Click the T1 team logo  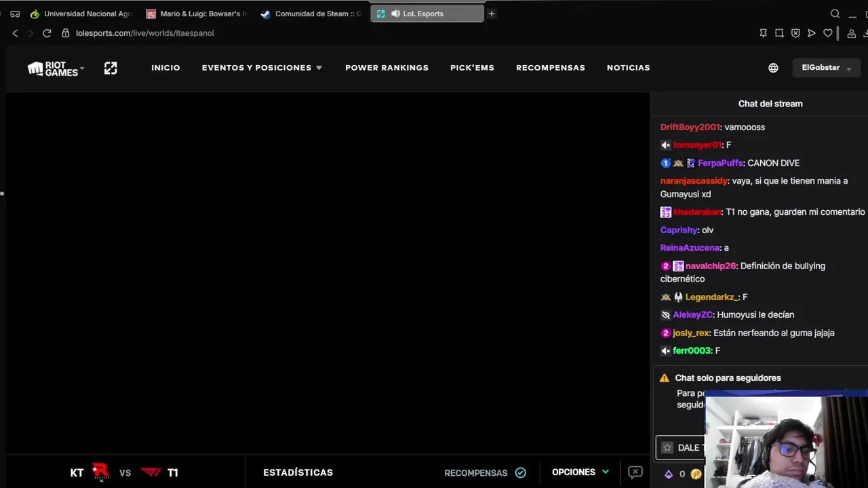[x=151, y=472]
